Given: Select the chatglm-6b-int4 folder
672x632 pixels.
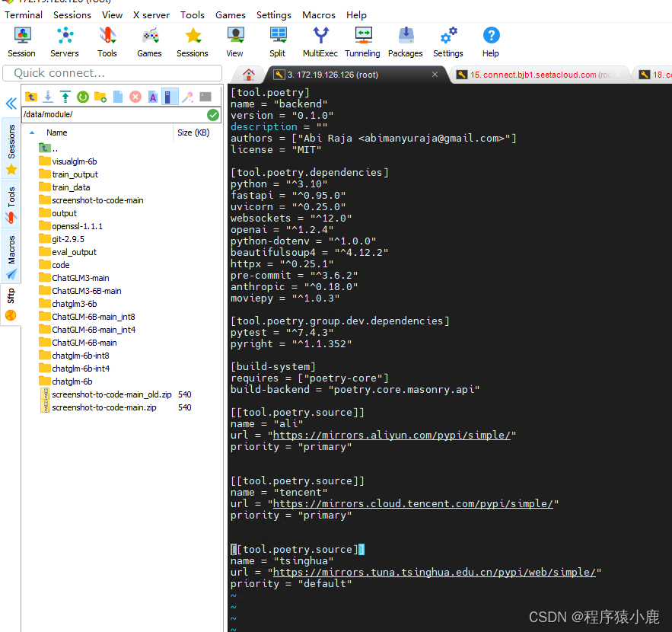Looking at the screenshot, I should [x=74, y=369].
